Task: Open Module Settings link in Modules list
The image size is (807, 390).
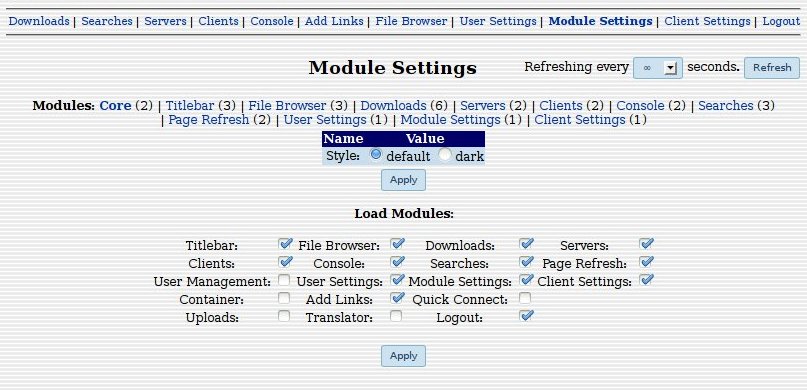Action: pos(450,120)
